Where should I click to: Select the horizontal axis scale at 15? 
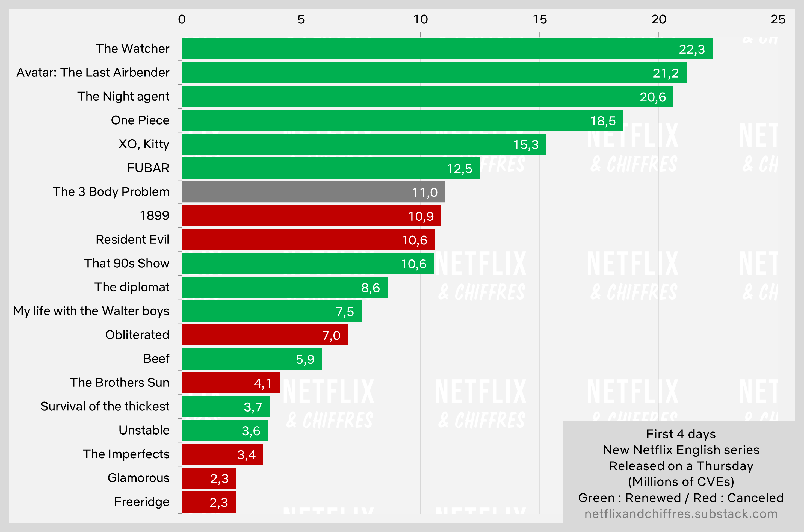537,18
